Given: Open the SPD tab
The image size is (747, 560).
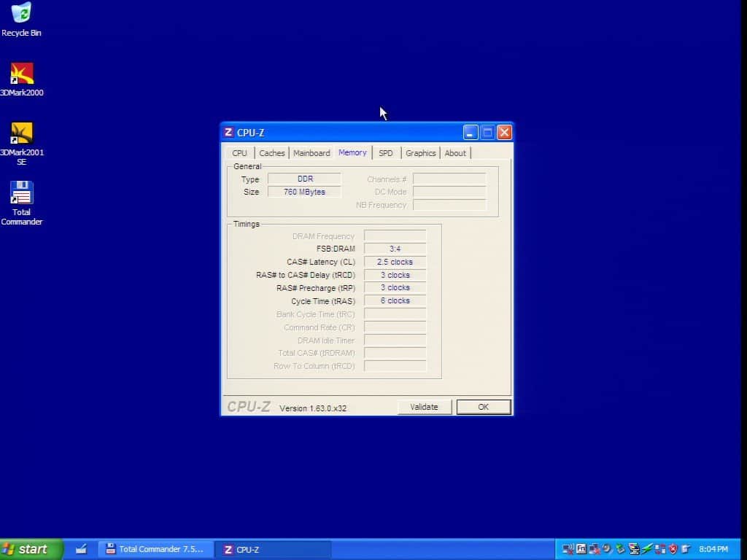Looking at the screenshot, I should (x=386, y=153).
